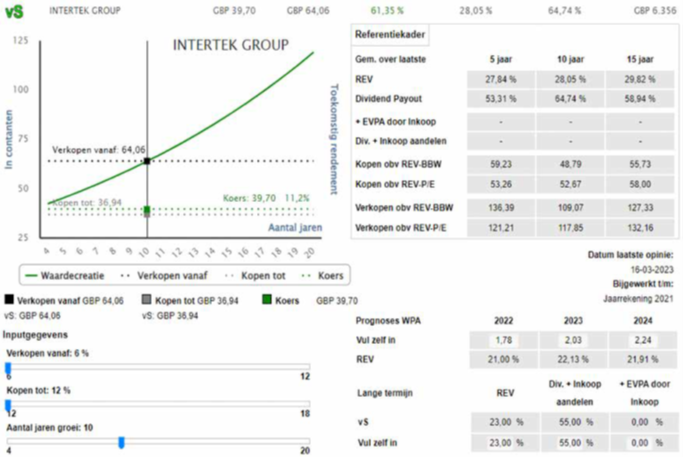Click the Inputgegevens heading
The width and height of the screenshot is (683, 457).
(35, 335)
